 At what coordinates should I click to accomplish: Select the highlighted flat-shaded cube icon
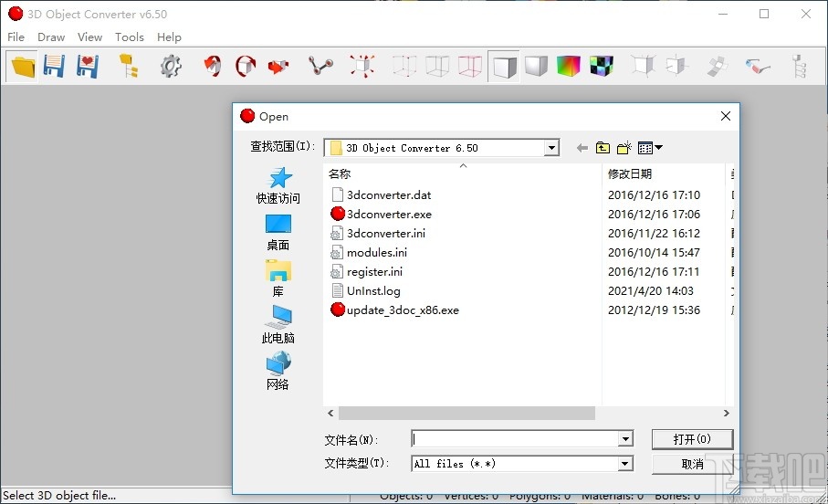point(504,67)
